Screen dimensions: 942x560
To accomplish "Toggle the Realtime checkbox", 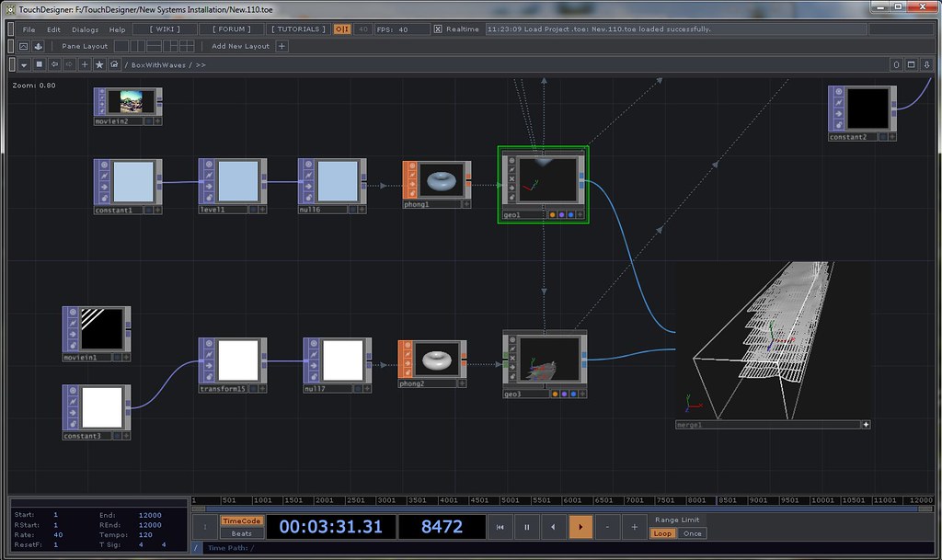I will tap(438, 29).
